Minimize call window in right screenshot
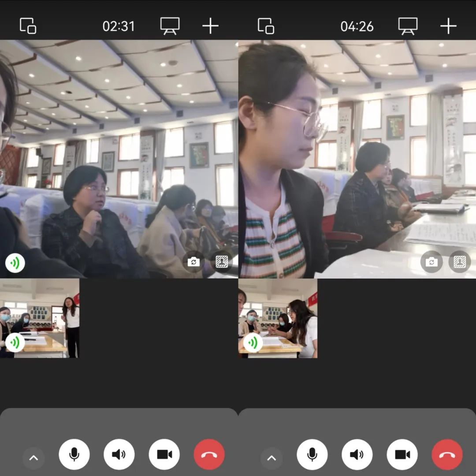476x476 pixels. pos(266,26)
